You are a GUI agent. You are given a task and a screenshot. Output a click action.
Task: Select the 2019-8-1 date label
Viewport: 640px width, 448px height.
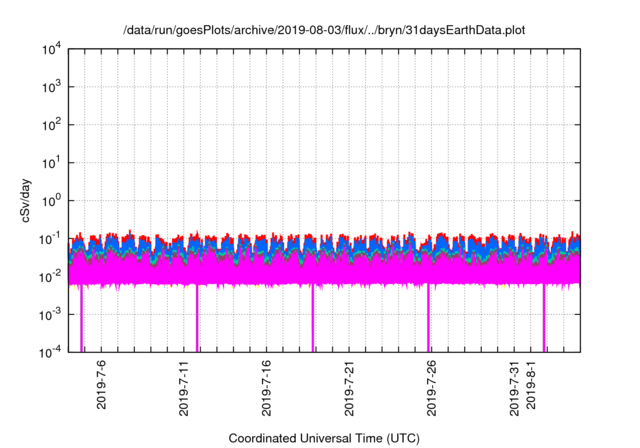point(530,385)
